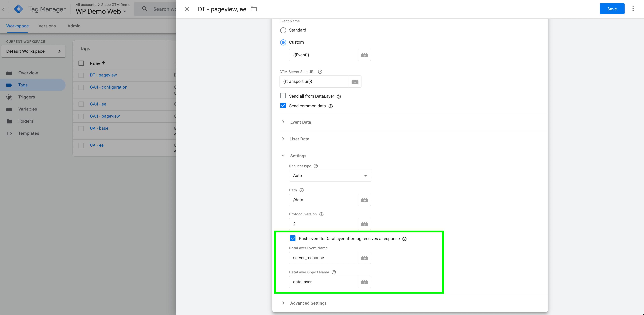Tick the checkbox for GA4 - configuration row

[x=81, y=87]
